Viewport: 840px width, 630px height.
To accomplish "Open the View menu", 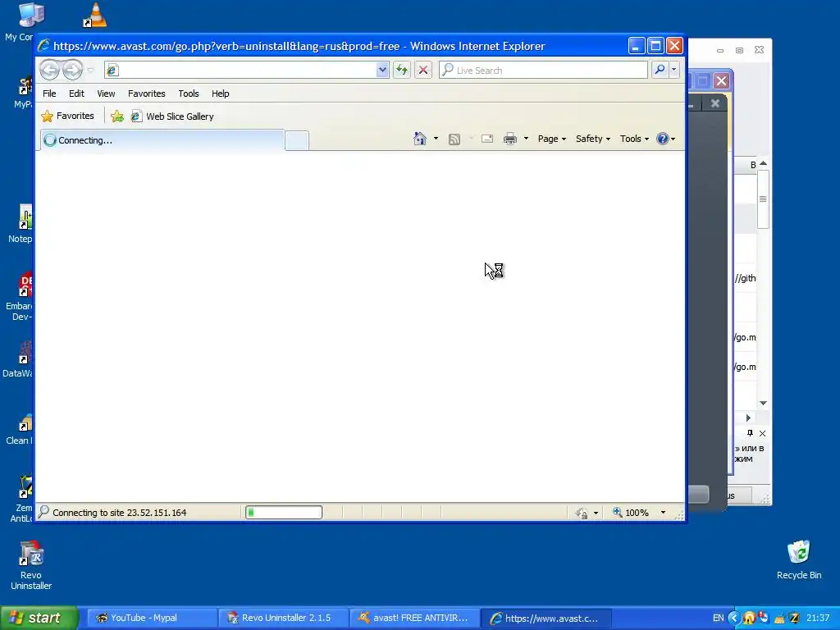I will click(106, 94).
